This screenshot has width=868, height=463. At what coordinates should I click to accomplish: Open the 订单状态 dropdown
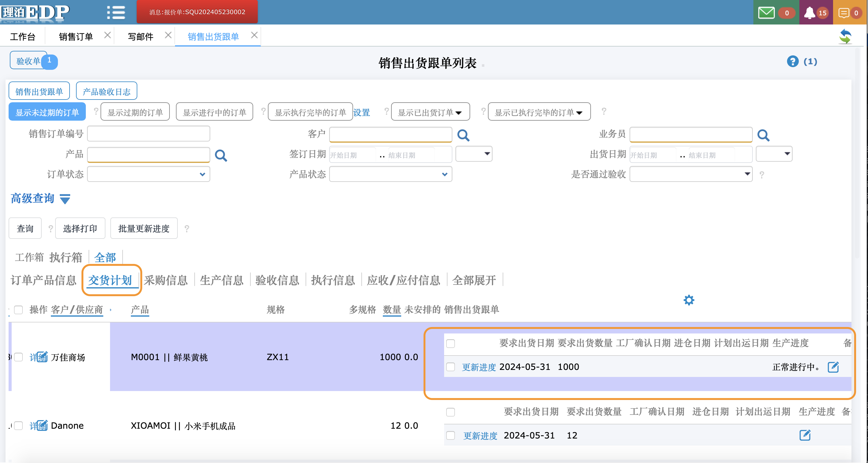149,175
